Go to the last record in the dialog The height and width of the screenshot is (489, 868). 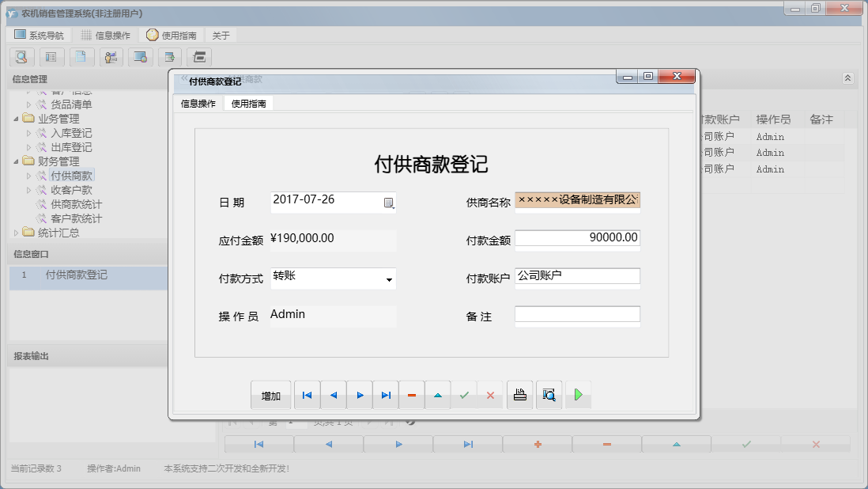[x=385, y=394]
